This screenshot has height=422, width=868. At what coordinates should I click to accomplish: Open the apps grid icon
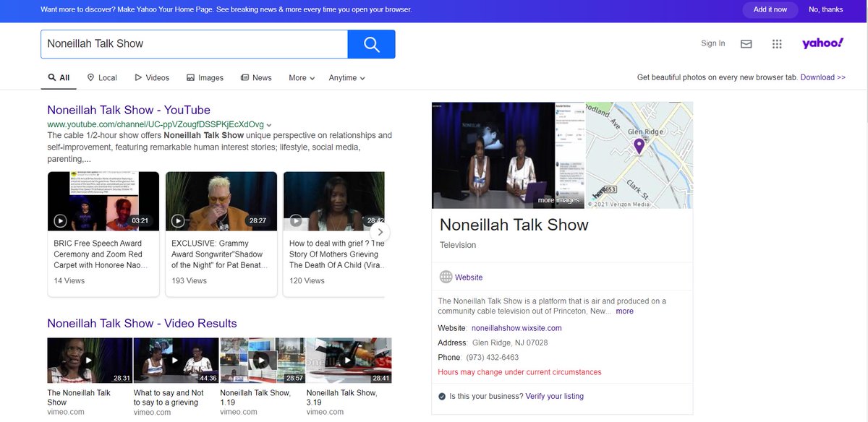pyautogui.click(x=777, y=44)
